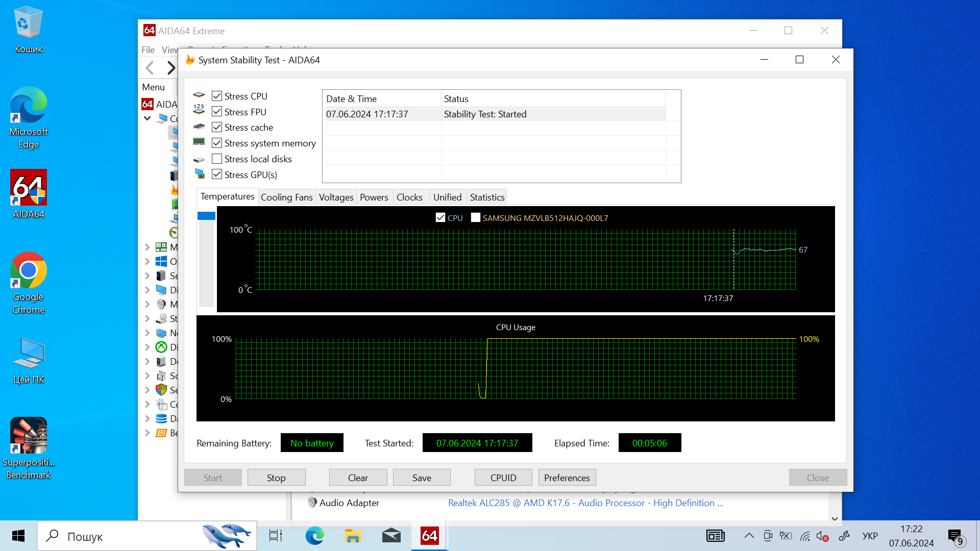The height and width of the screenshot is (551, 980).
Task: Click forward navigation arrow in AIDA64
Action: 171,68
